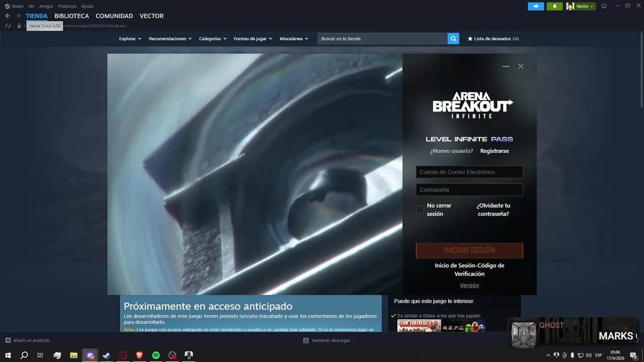The width and height of the screenshot is (644, 362).
Task: Click the INICIAR SESIÓN button
Action: [469, 250]
